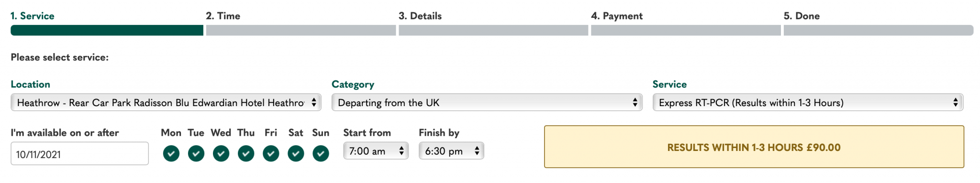Open the Service dropdown with Express RT-PCR
The width and height of the screenshot is (980, 183).
pyautogui.click(x=808, y=102)
